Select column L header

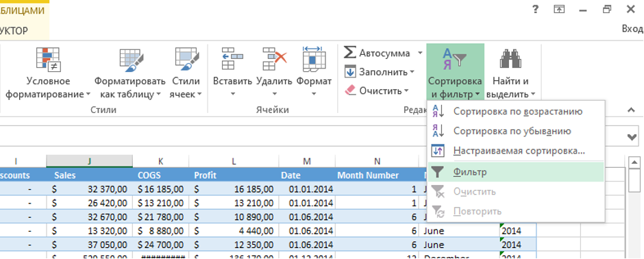click(x=234, y=161)
